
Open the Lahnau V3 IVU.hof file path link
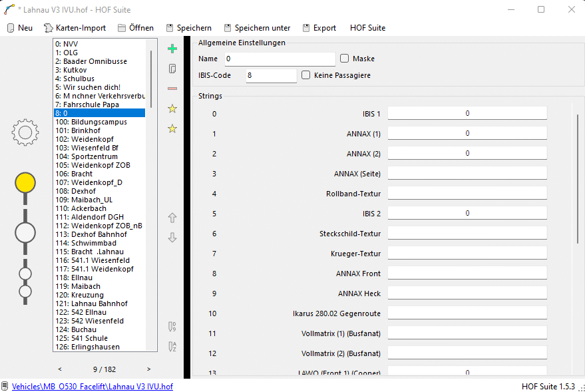coord(93,386)
